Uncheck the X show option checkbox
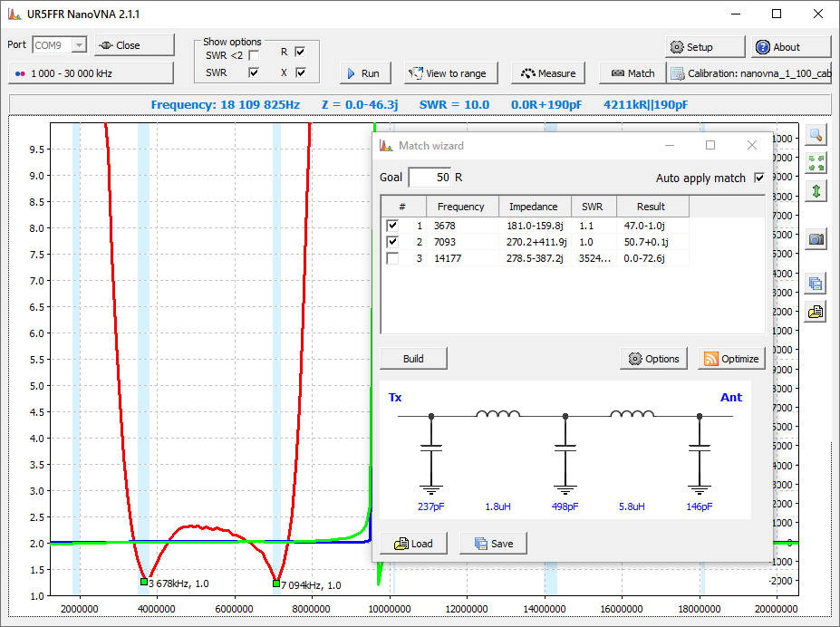The height and width of the screenshot is (627, 840). [x=301, y=72]
